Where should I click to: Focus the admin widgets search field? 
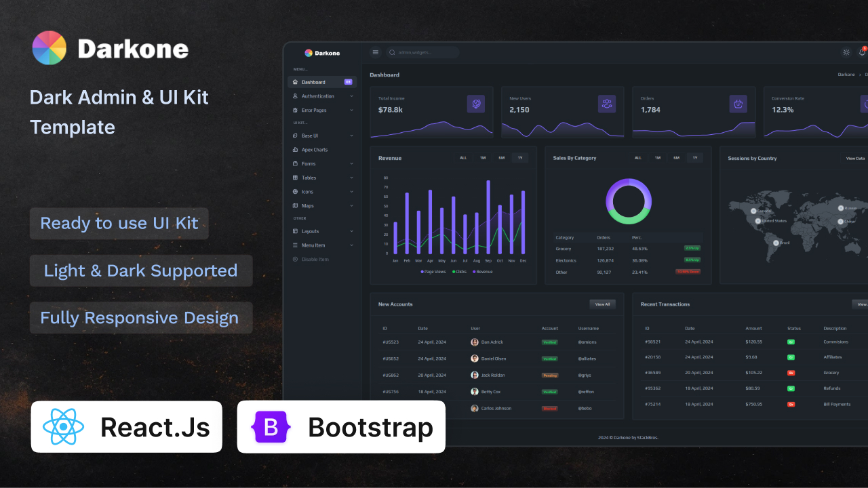[422, 52]
